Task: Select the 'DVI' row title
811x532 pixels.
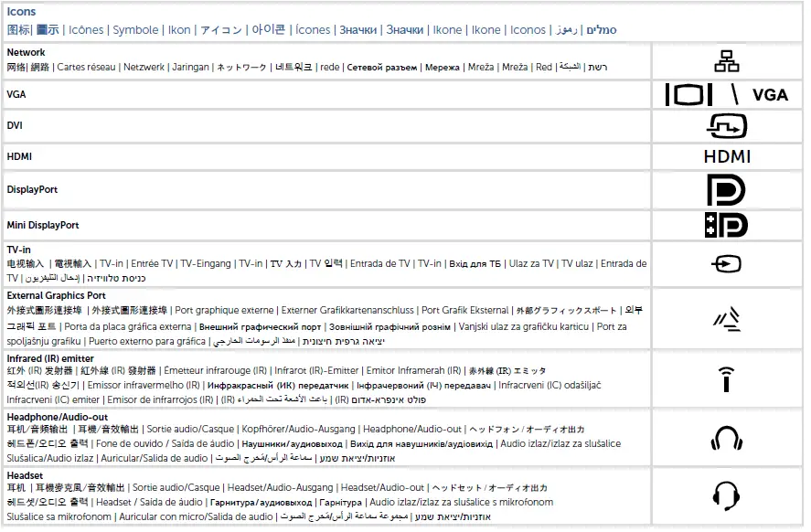Action: tap(15, 126)
